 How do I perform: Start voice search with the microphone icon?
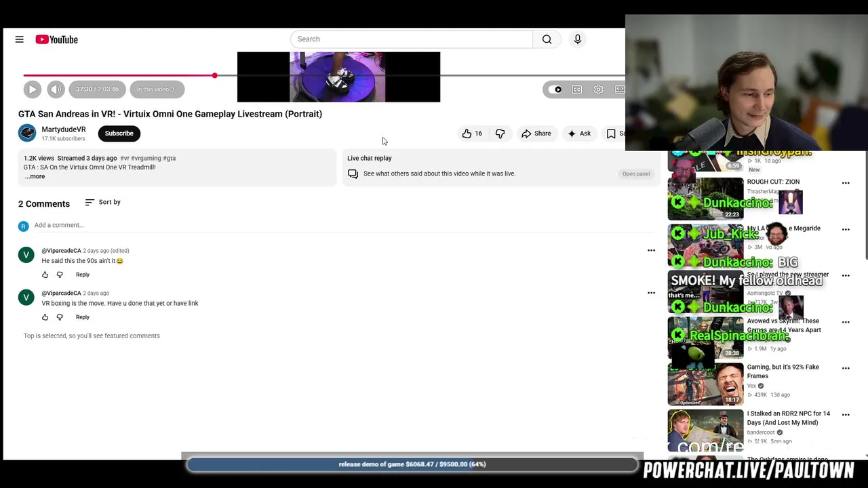pos(578,39)
